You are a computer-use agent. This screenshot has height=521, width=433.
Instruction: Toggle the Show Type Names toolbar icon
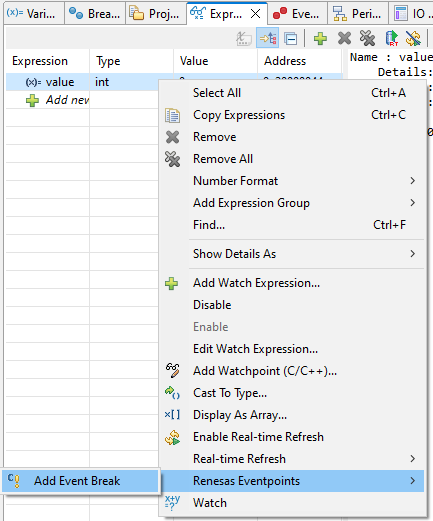244,39
